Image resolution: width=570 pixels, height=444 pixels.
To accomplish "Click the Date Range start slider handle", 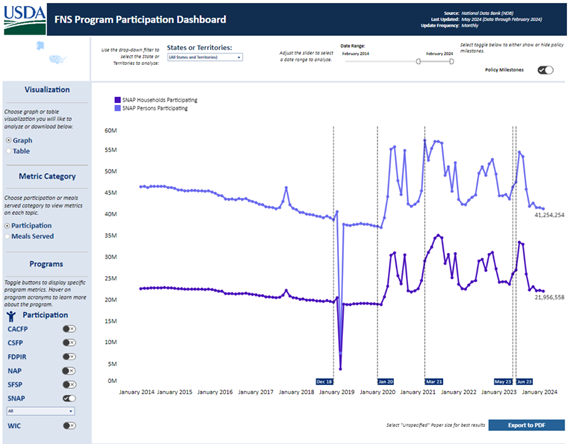I will point(418,61).
